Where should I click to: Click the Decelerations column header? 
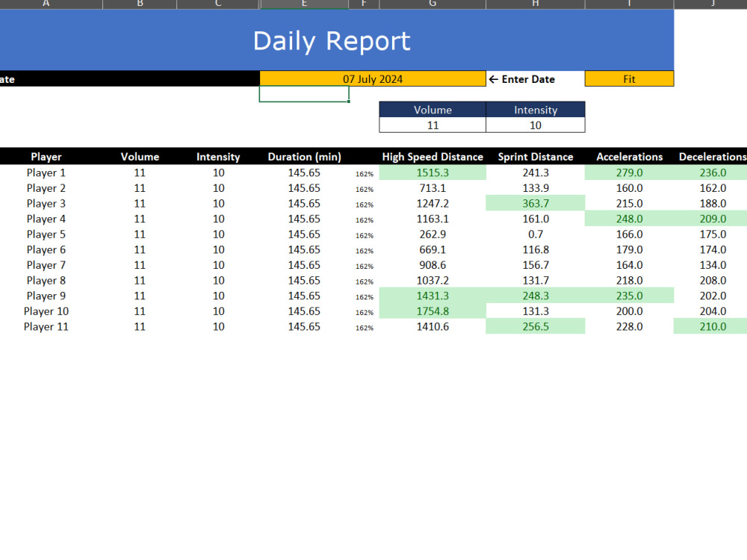[x=712, y=157]
